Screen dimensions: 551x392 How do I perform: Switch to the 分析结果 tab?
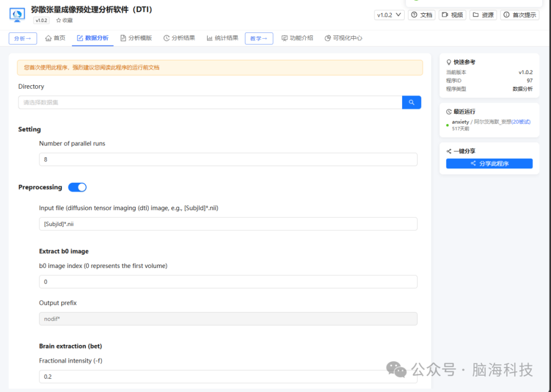tap(179, 38)
